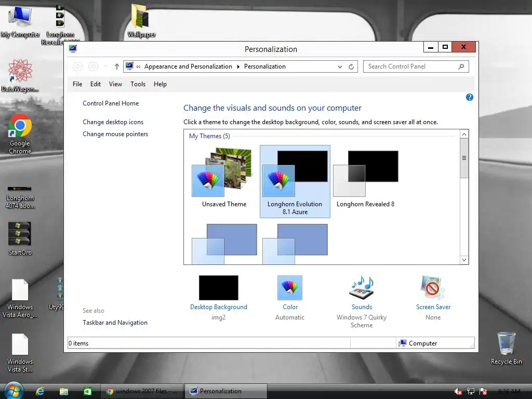
Task: Select the first blue theme in second row
Action: [224, 244]
